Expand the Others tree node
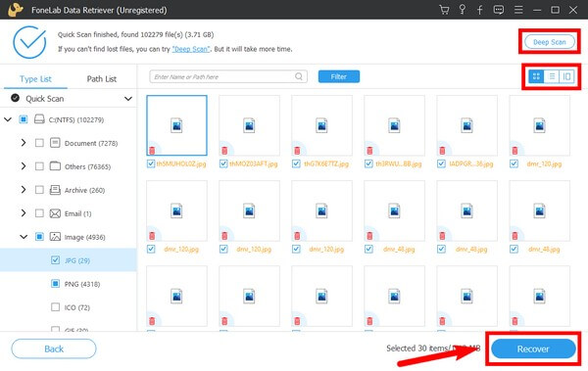588x371 pixels. pyautogui.click(x=24, y=166)
